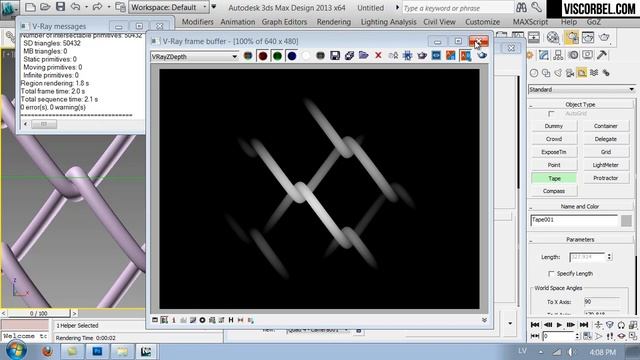Duplicate to Max frame buffer icon
This screenshot has width=640, height=360.
[x=393, y=56]
